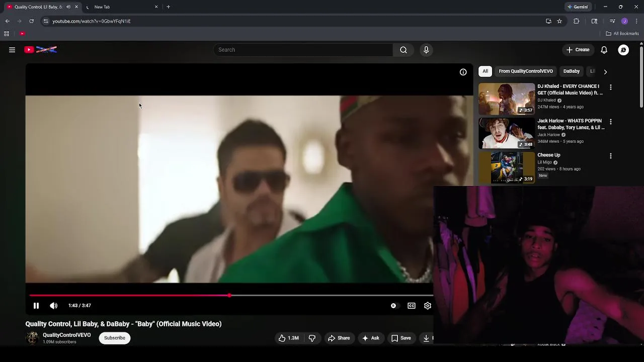Open the tab search side icon
This screenshot has width=644, height=362.
(x=594, y=21)
